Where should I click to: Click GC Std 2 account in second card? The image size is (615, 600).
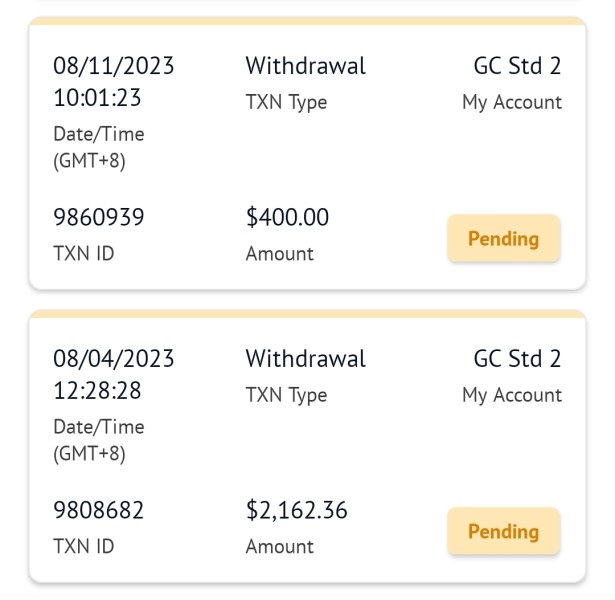(517, 359)
